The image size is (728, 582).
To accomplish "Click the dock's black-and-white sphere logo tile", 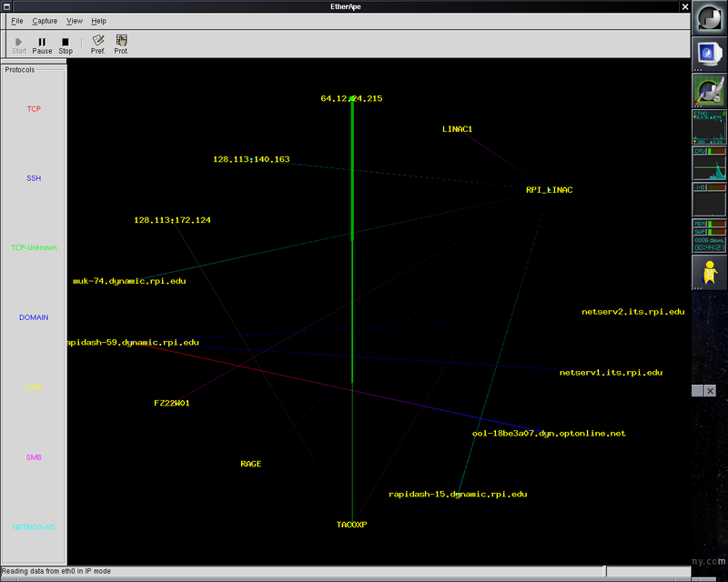I will tap(710, 17).
